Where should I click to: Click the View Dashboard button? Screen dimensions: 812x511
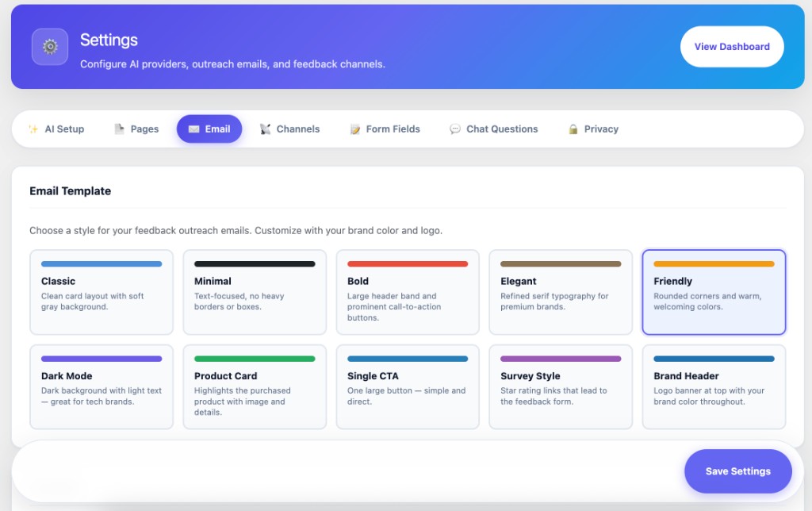[732, 47]
